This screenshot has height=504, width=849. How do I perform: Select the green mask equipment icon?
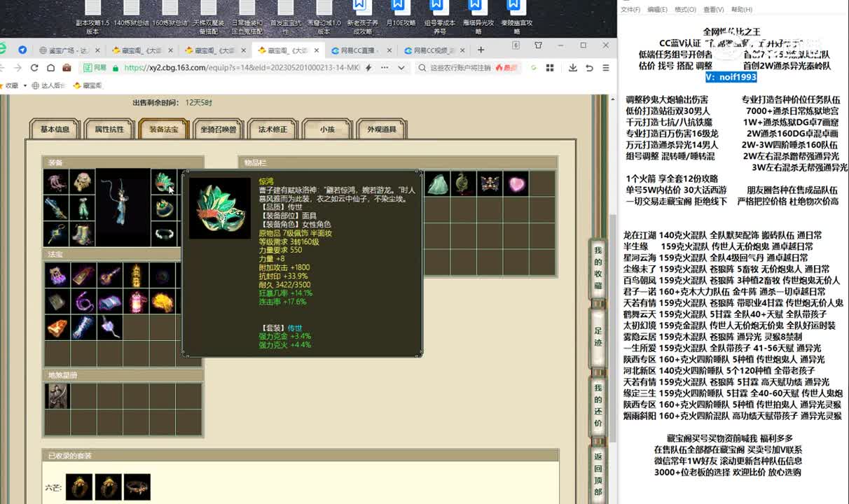tap(163, 182)
